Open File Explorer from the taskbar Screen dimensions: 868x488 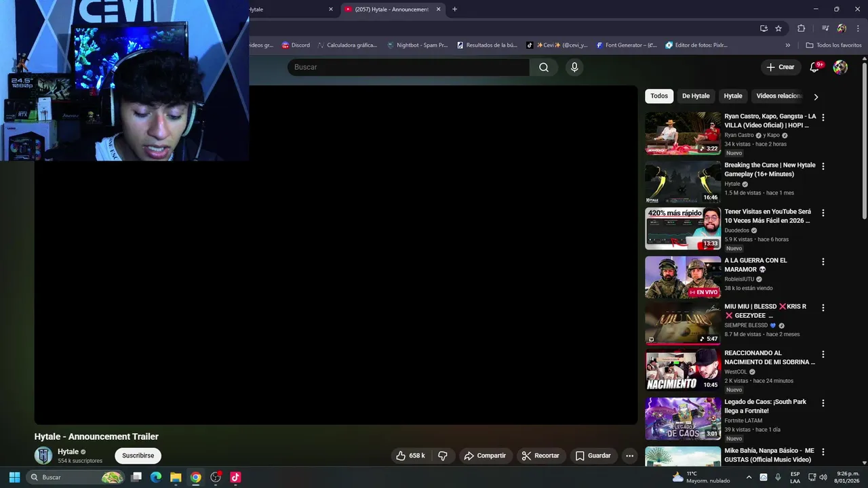(176, 477)
